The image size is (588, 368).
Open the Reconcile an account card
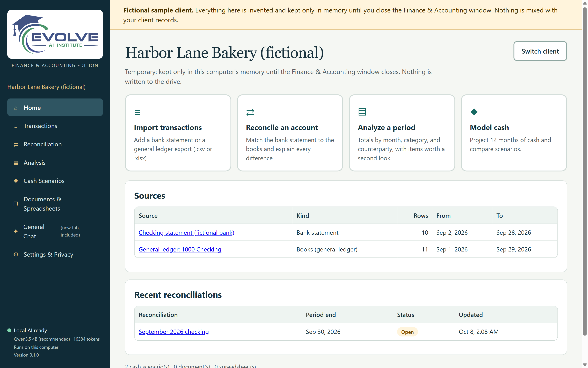click(x=290, y=133)
